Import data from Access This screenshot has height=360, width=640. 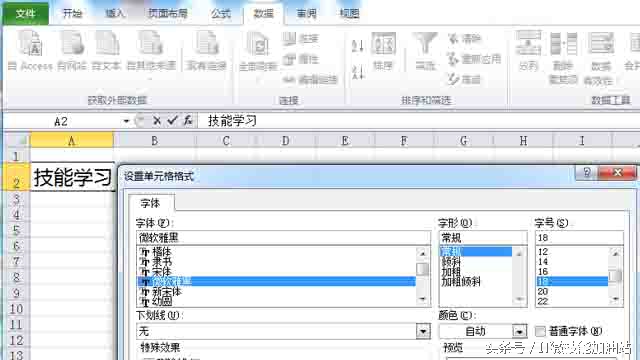(x=31, y=51)
